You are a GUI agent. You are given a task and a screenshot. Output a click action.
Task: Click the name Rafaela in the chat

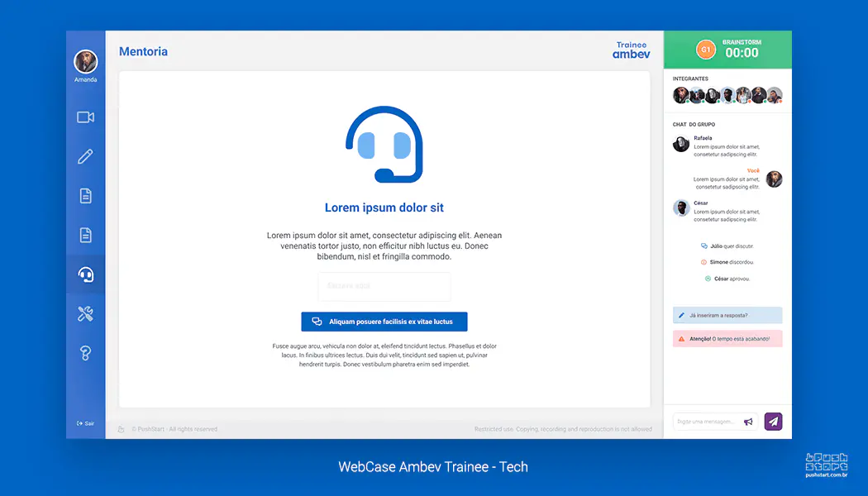(x=703, y=138)
